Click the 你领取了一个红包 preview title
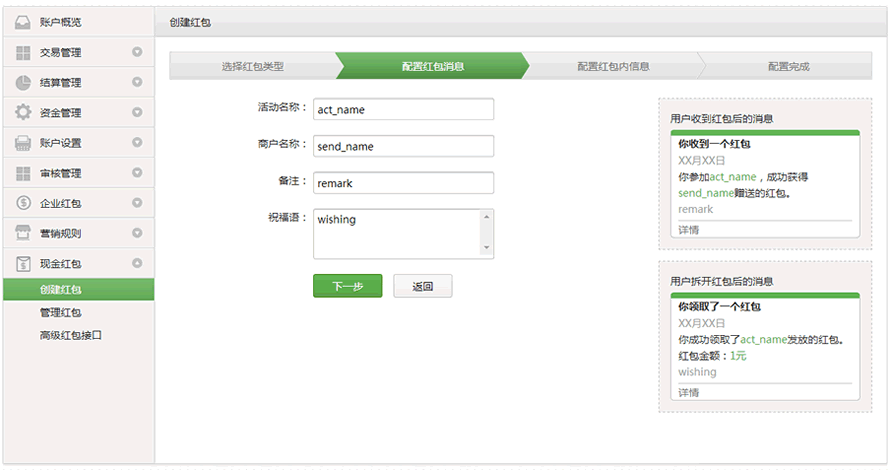The width and height of the screenshot is (890, 470). point(719,307)
